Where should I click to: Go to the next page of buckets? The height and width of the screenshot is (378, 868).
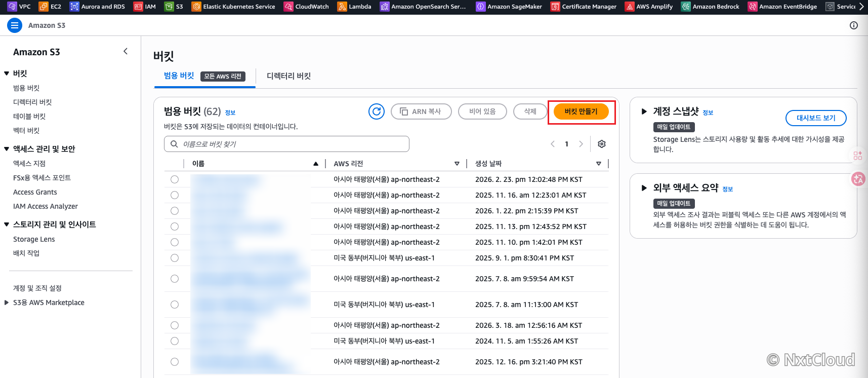pos(581,144)
